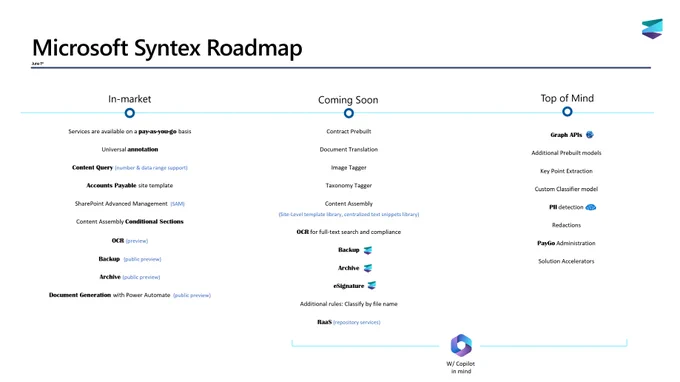Click 'PII detection' text

point(566,207)
